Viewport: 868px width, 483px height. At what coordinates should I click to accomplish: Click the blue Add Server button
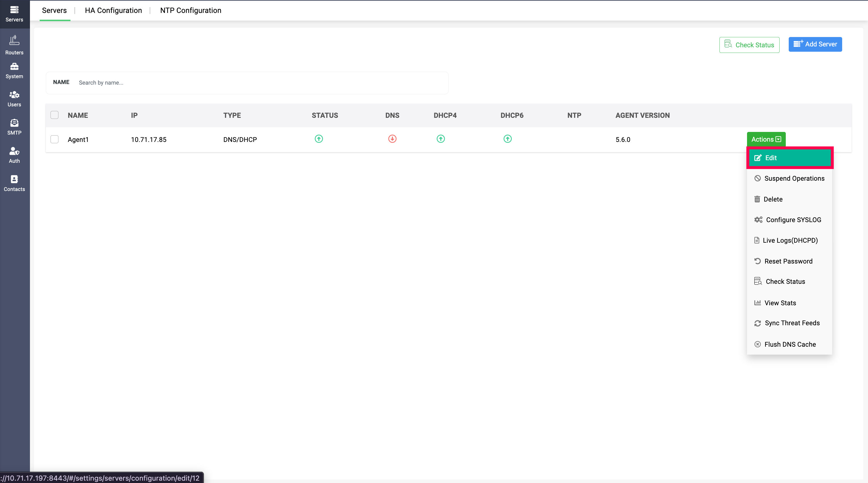pyautogui.click(x=815, y=44)
